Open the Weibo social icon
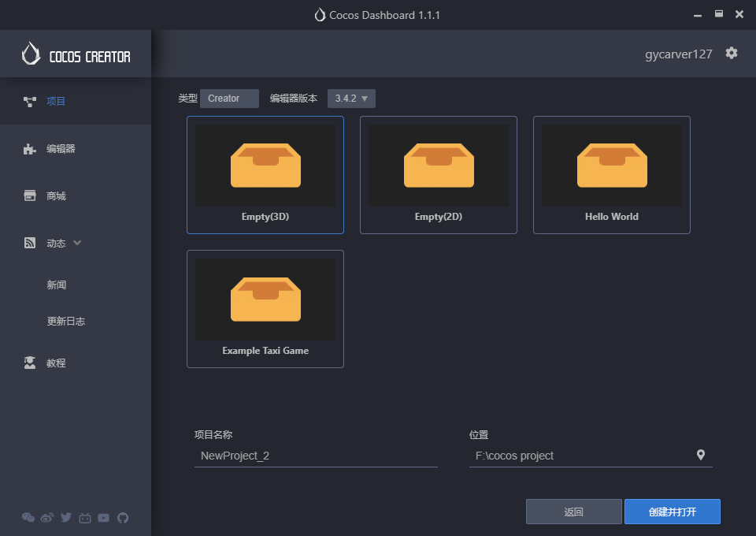 (x=47, y=518)
